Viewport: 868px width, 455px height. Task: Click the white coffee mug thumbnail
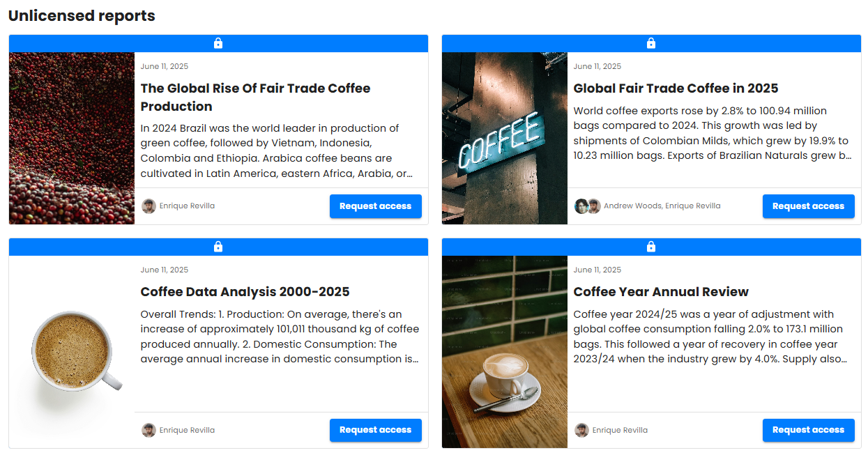[72, 352]
